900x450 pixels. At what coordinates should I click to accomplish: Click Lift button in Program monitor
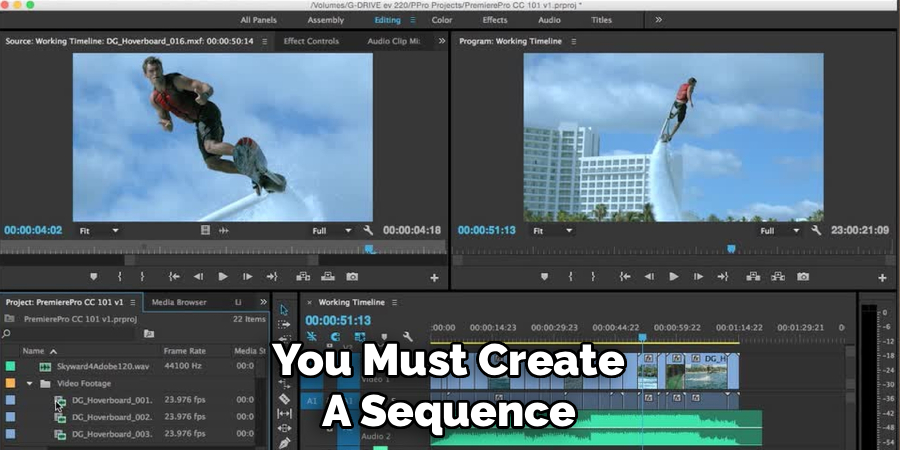753,277
